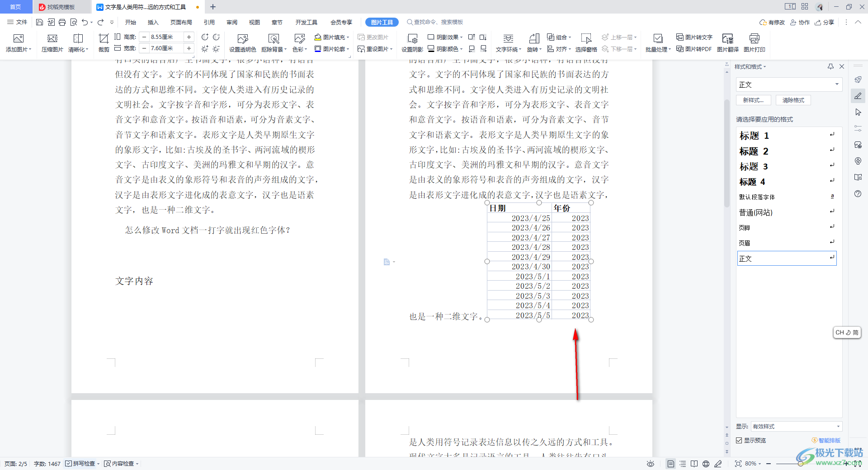Screen dimensions: 868x470
Task: Switch to web layout view globe icon
Action: [x=706, y=464]
